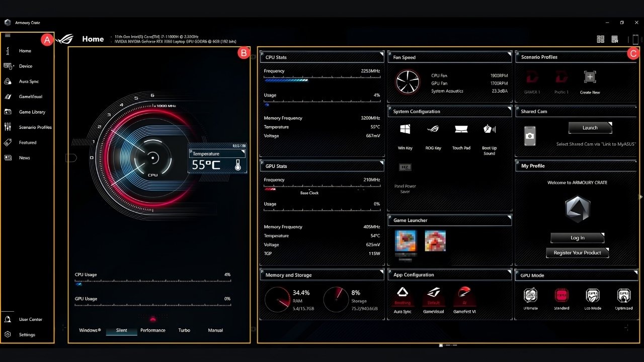
Task: Click the Launch Shared Cam button
Action: pyautogui.click(x=590, y=128)
